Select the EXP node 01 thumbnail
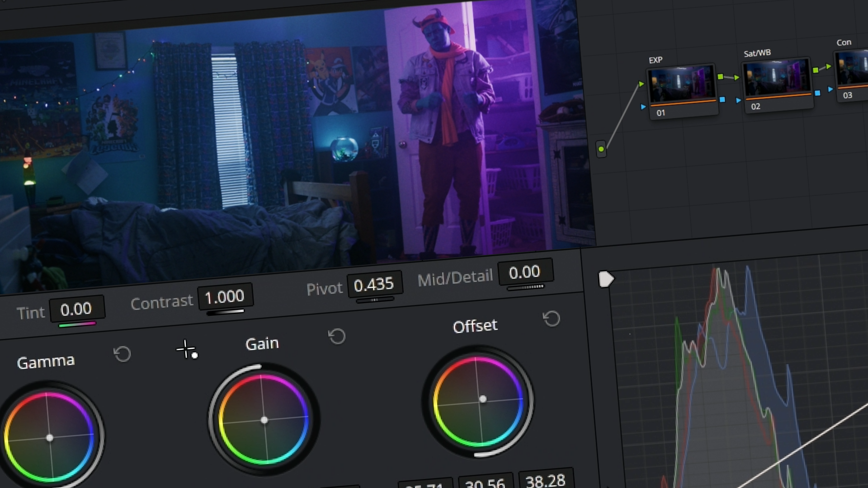Viewport: 868px width, 488px height. pyautogui.click(x=682, y=84)
